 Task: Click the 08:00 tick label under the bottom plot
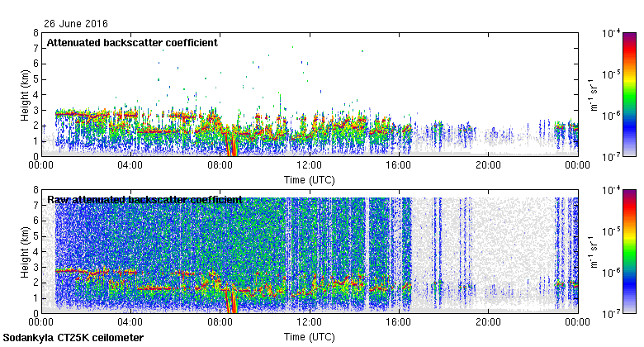(220, 322)
